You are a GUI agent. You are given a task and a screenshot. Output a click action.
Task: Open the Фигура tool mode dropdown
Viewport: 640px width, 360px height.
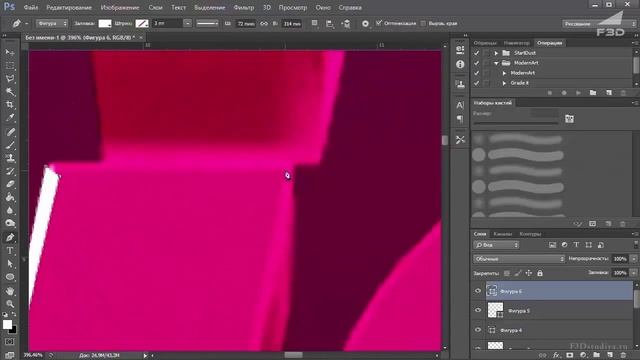coord(52,24)
